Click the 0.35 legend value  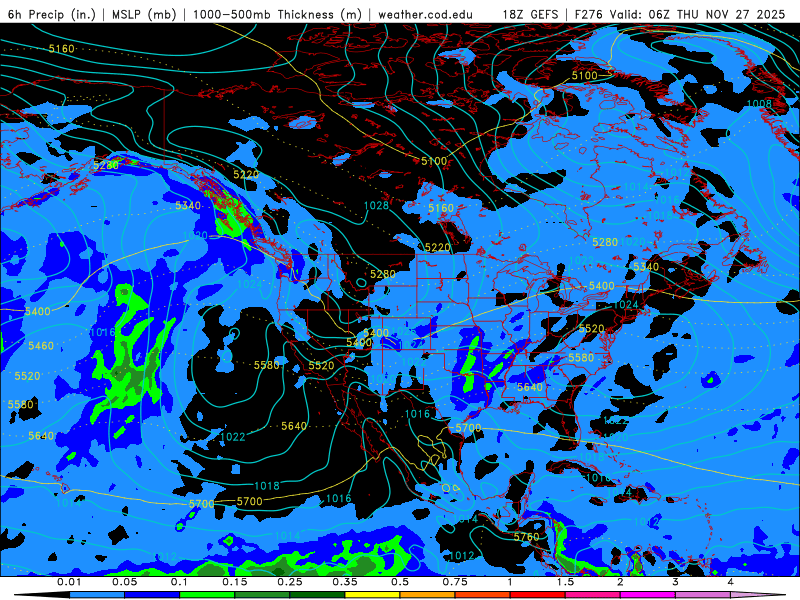click(345, 582)
